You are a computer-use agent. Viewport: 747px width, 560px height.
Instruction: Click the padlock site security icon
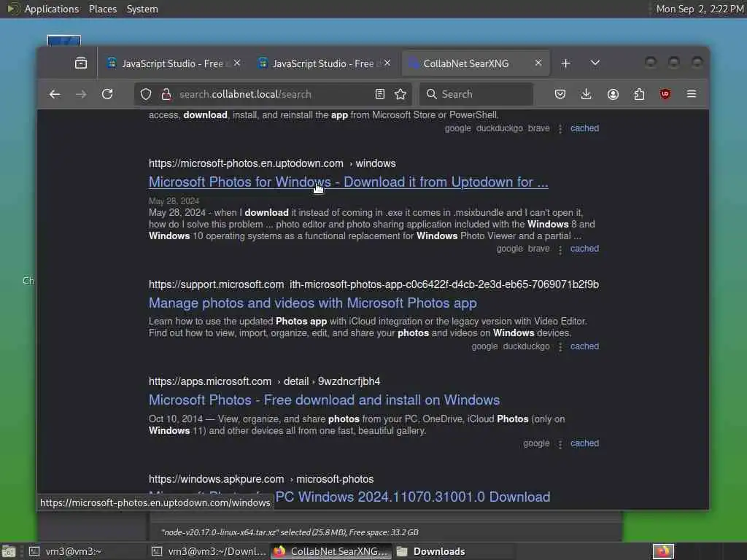coord(166,94)
